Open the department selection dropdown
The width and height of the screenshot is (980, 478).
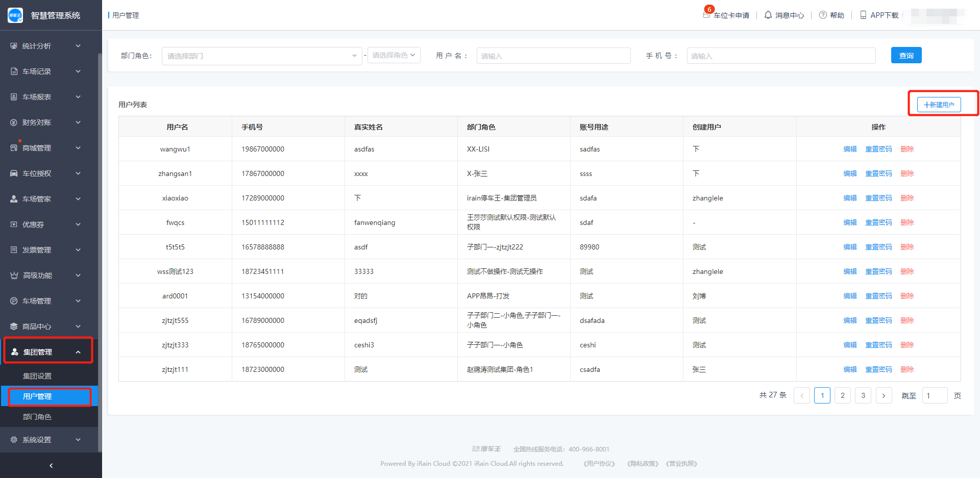pos(261,56)
